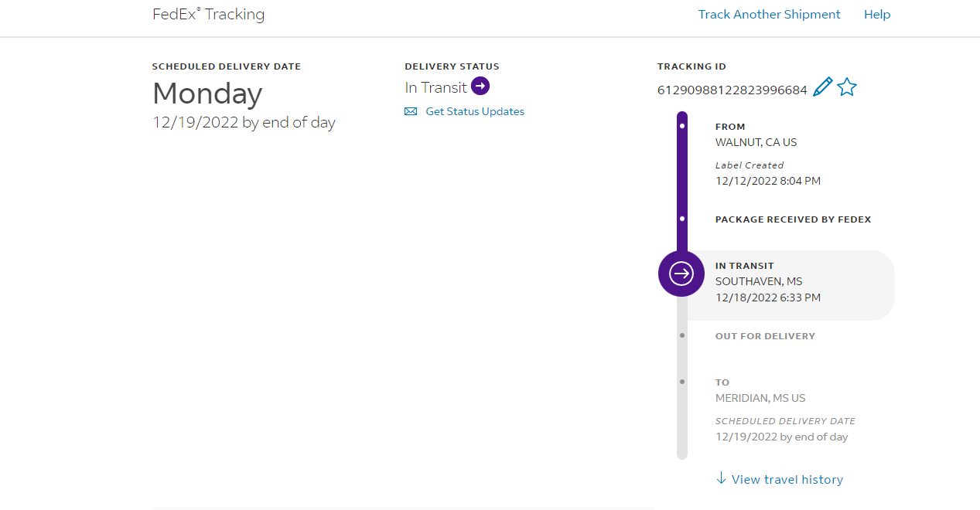Click the large In Transit timeline circle
Image resolution: width=980 pixels, height=510 pixels.
pos(681,274)
